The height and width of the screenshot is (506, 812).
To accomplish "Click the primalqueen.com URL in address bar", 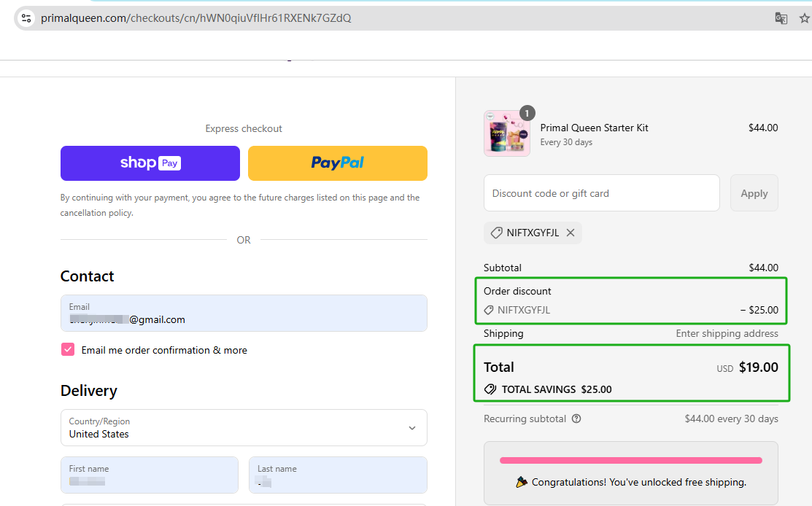I will tap(196, 18).
